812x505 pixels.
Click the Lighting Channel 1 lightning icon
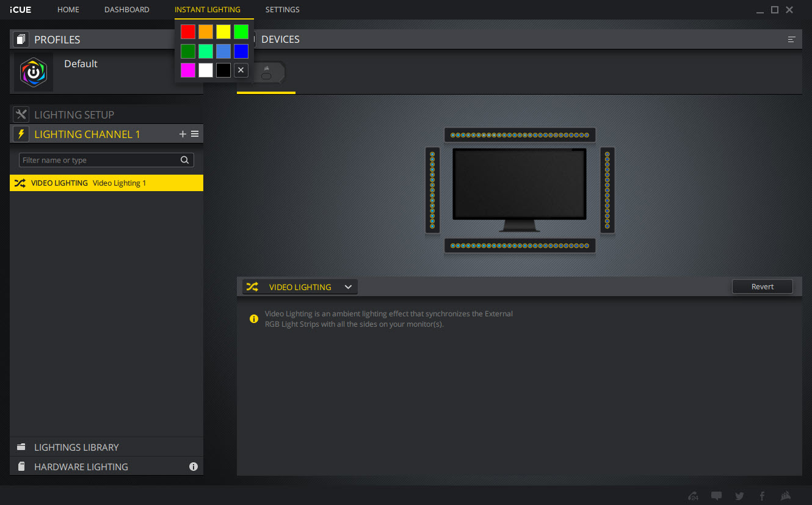21,134
